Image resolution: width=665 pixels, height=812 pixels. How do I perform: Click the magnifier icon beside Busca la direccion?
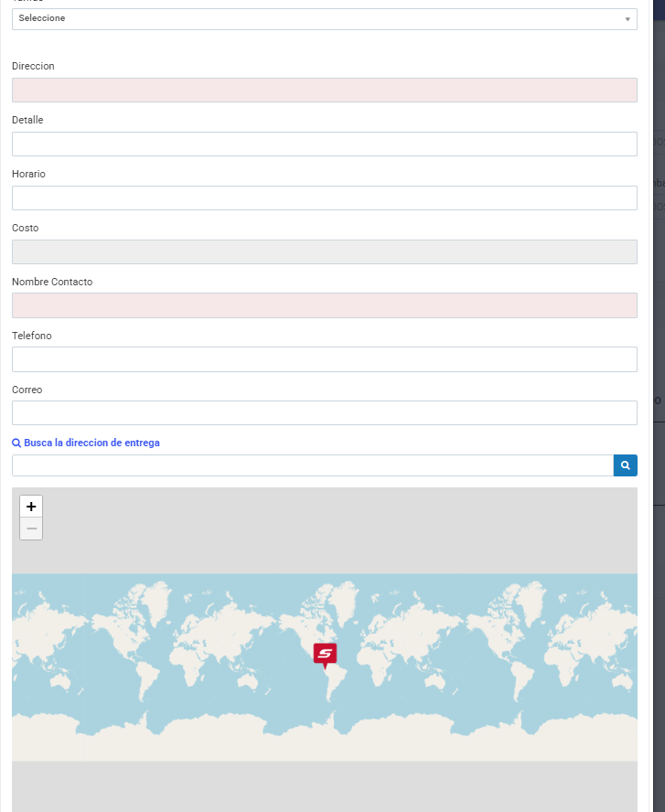tap(626, 465)
